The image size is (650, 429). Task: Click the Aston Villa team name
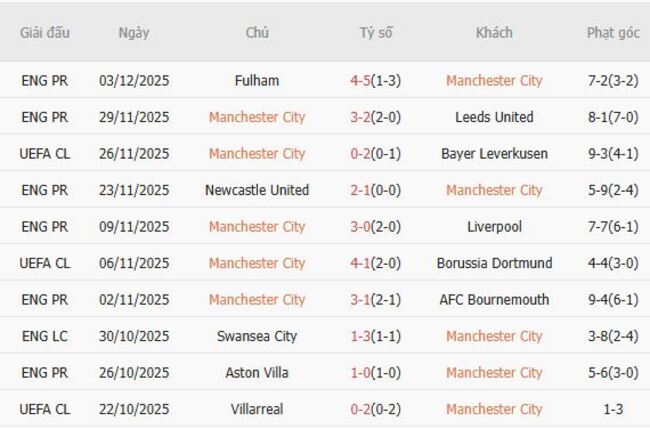[x=257, y=373]
